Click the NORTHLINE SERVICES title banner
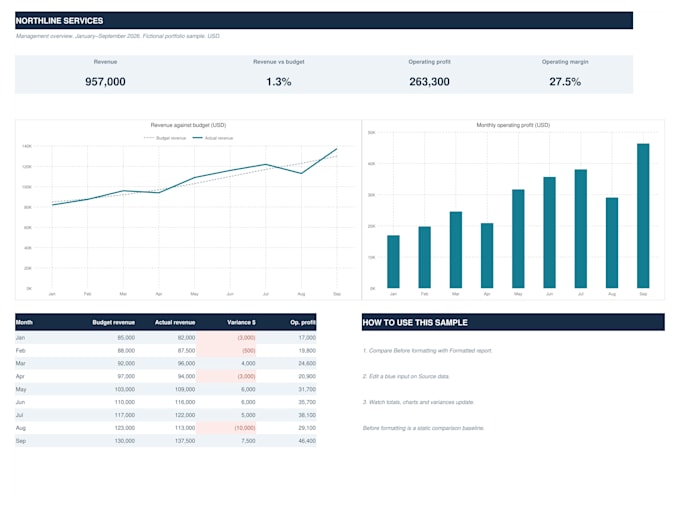Screen dimensions: 680x510 point(324,20)
